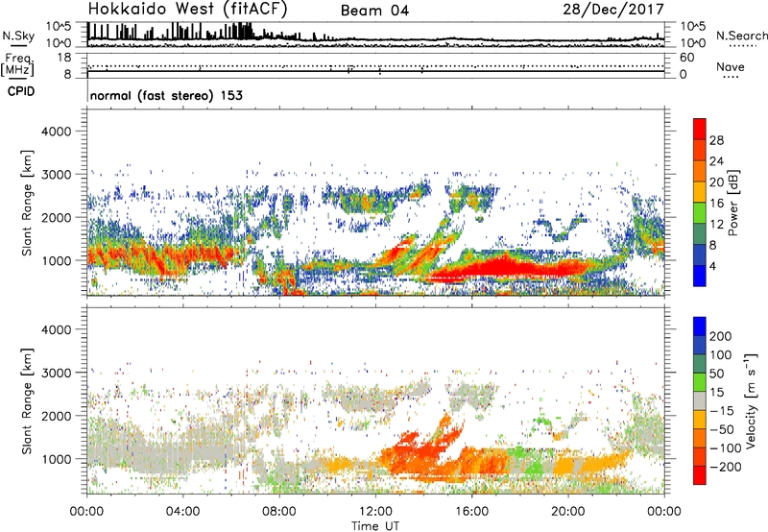Click the 16 label on power colorbar

tap(716, 204)
